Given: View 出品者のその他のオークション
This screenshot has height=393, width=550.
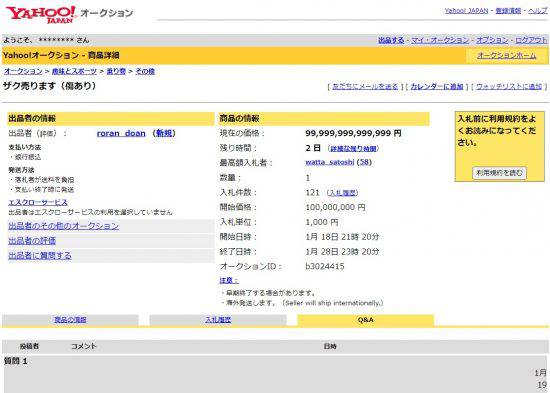Looking at the screenshot, I should click(63, 226).
